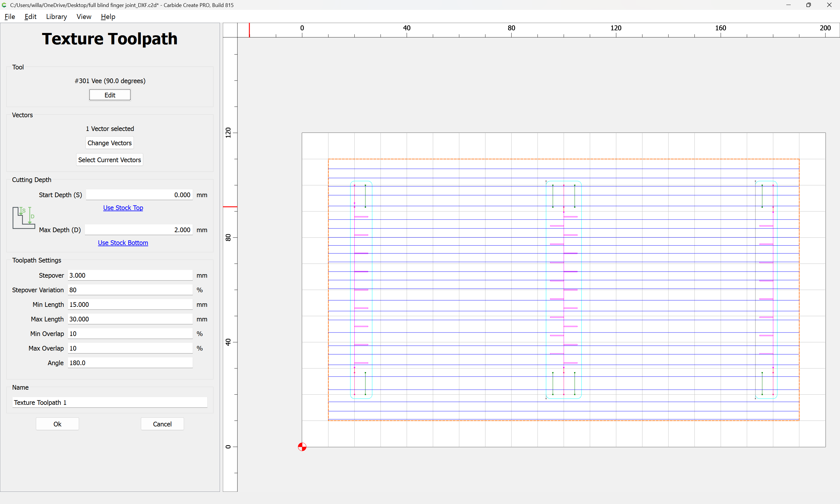The image size is (840, 504).
Task: Click the cutting depth diagram icon
Action: [x=24, y=218]
